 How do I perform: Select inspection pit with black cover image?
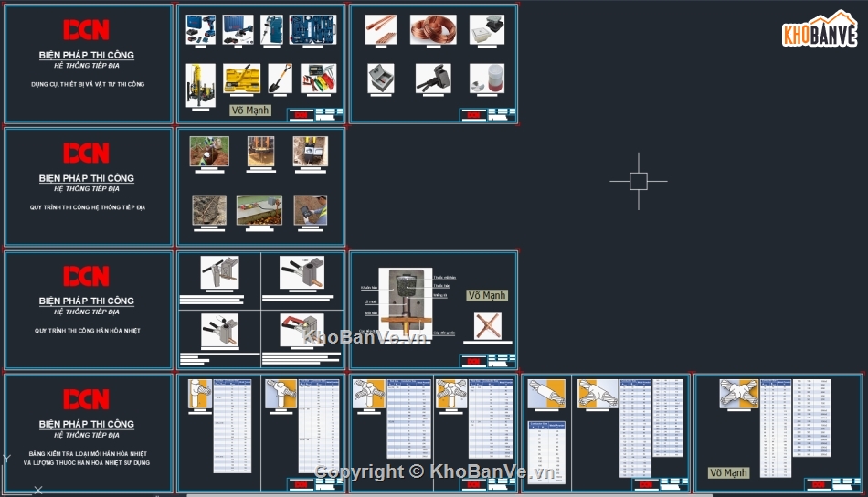[487, 29]
